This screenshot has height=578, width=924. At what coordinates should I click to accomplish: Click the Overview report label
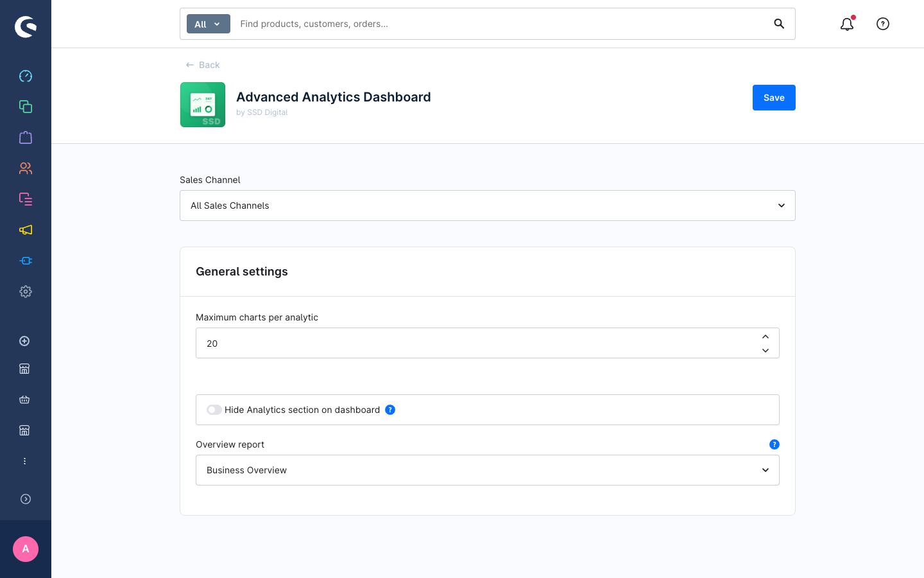[x=230, y=444]
